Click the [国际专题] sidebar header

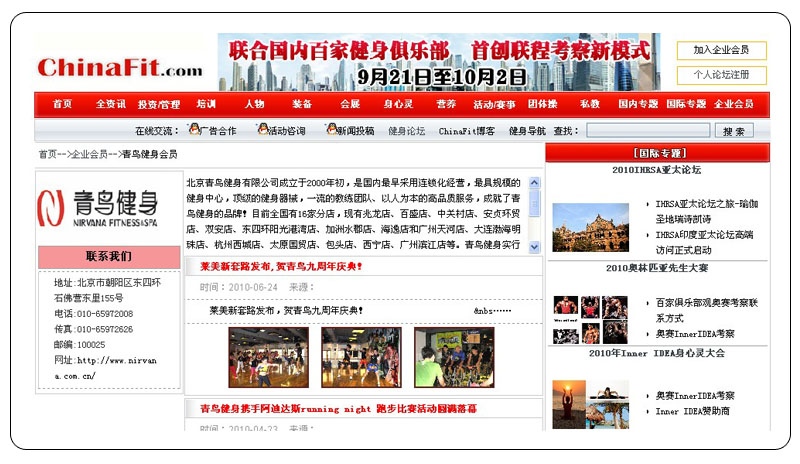[658, 153]
